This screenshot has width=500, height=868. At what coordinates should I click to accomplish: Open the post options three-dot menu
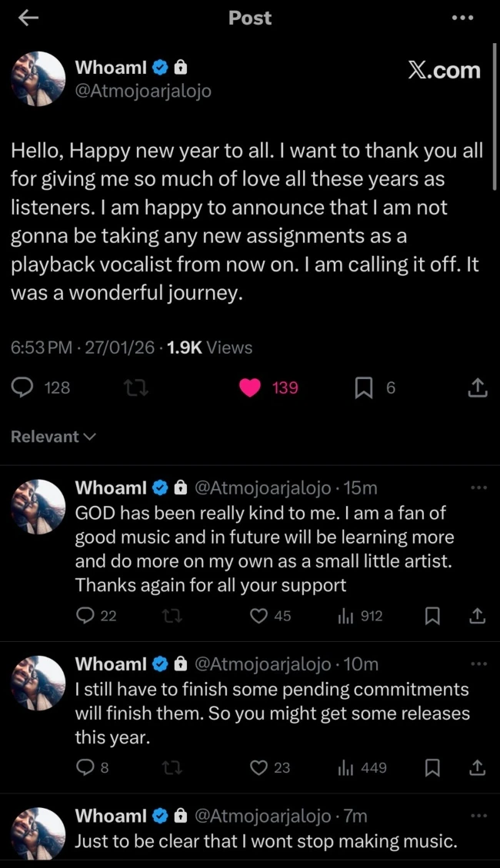(x=462, y=18)
